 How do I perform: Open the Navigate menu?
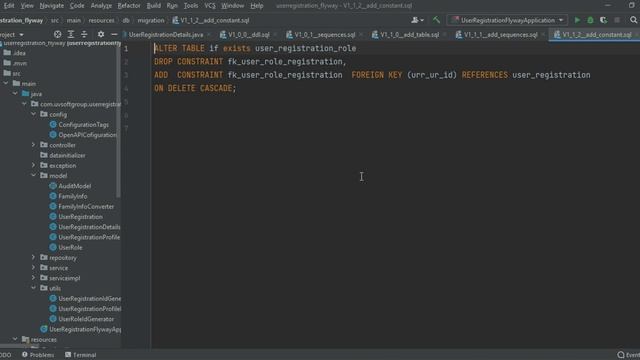point(51,6)
